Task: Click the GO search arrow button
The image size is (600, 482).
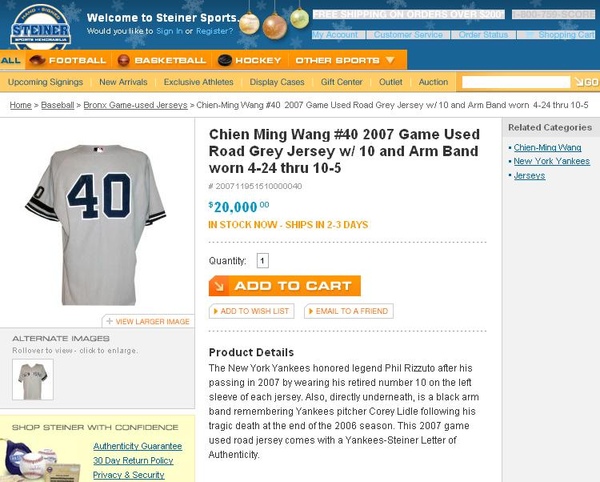Action: click(585, 82)
